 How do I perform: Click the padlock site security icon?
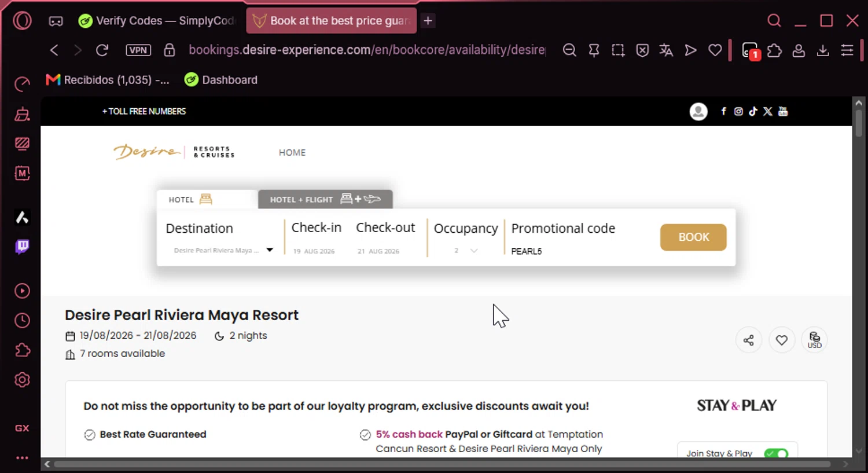coord(170,50)
